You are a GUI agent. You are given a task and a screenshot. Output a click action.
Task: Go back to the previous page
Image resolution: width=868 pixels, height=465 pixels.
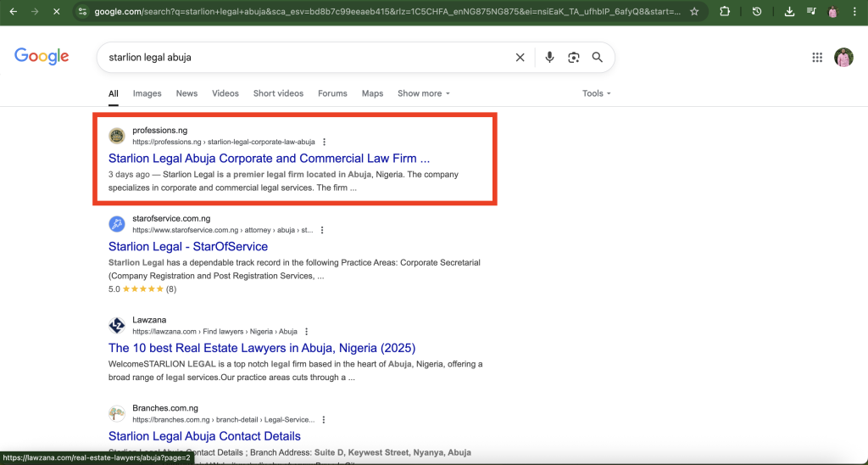[x=14, y=11]
